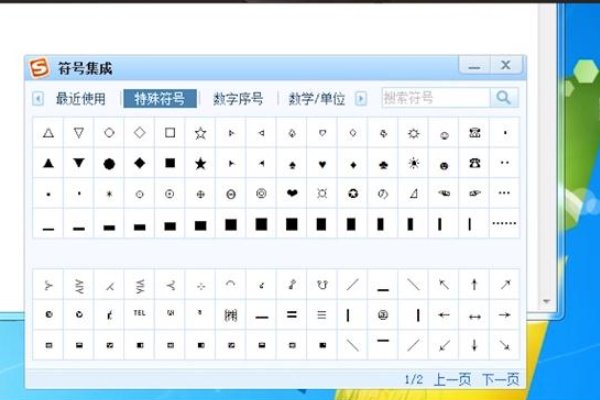The height and width of the screenshot is (400, 600).
Task: Go to next page via 下一页
Action: coord(501,379)
